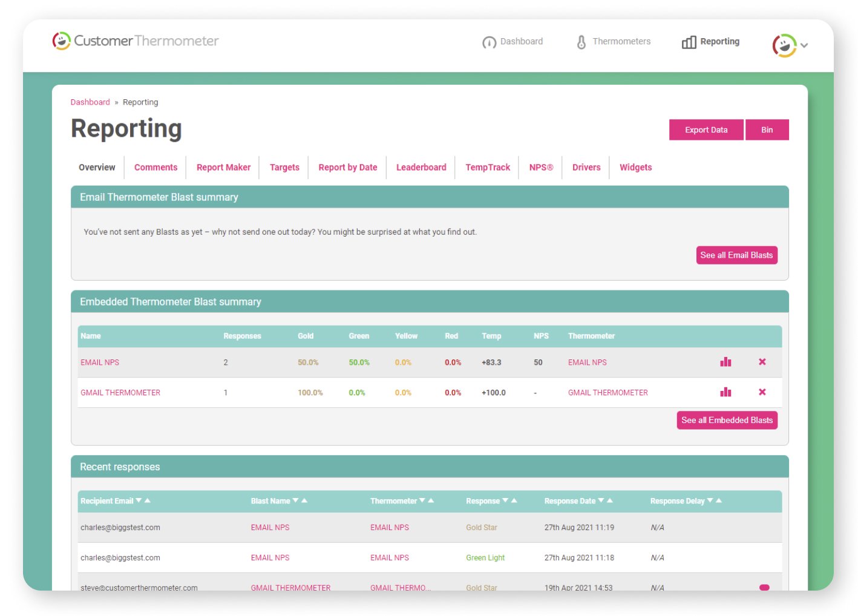
Task: View chart for EMAIL NPS blast
Action: (x=725, y=362)
